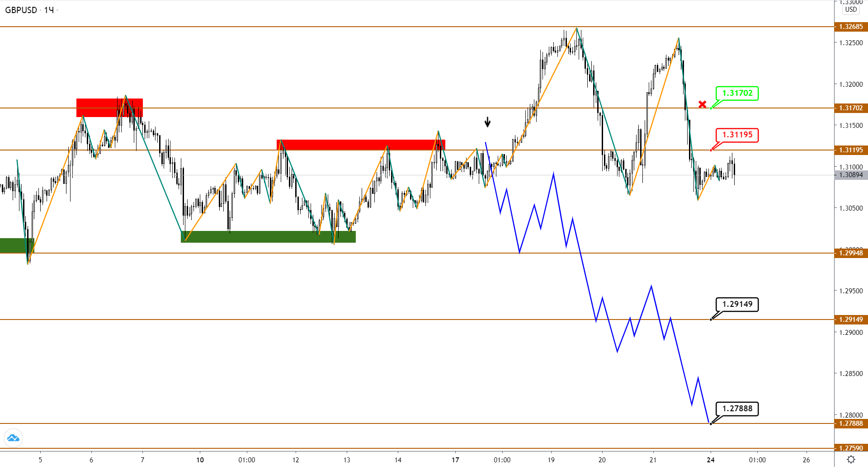Image resolution: width=868 pixels, height=470 pixels.
Task: Click the 1.29500 price scale value
Action: coord(851,291)
